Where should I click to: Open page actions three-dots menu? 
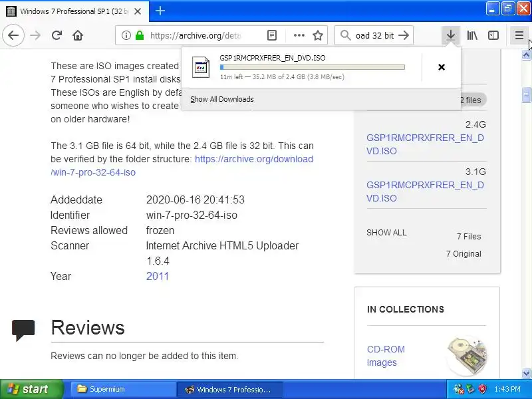[x=299, y=35]
